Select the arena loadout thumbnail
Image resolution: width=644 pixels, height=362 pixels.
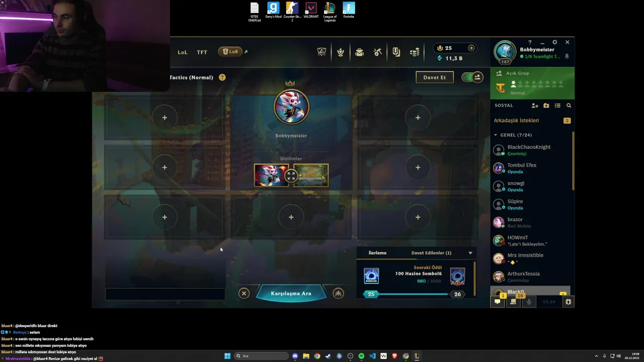[311, 175]
